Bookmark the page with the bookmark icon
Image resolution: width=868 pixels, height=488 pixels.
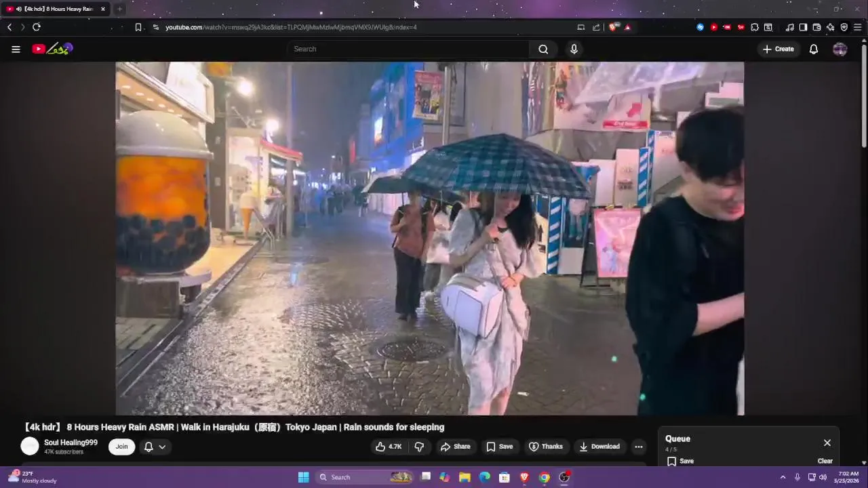coord(138,27)
